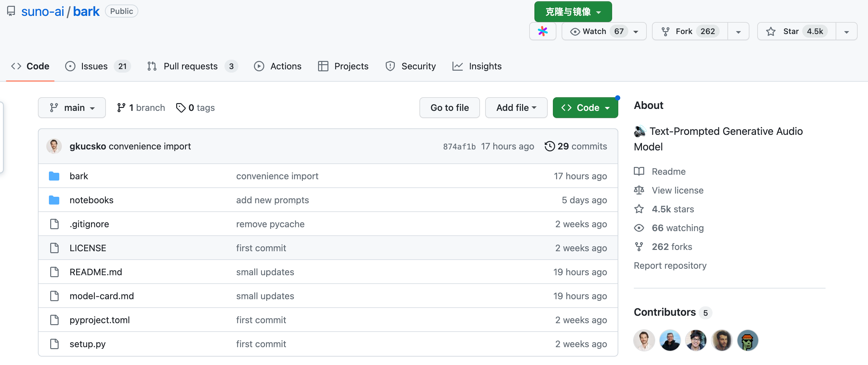
Task: Click the Go to file button
Action: coord(450,107)
